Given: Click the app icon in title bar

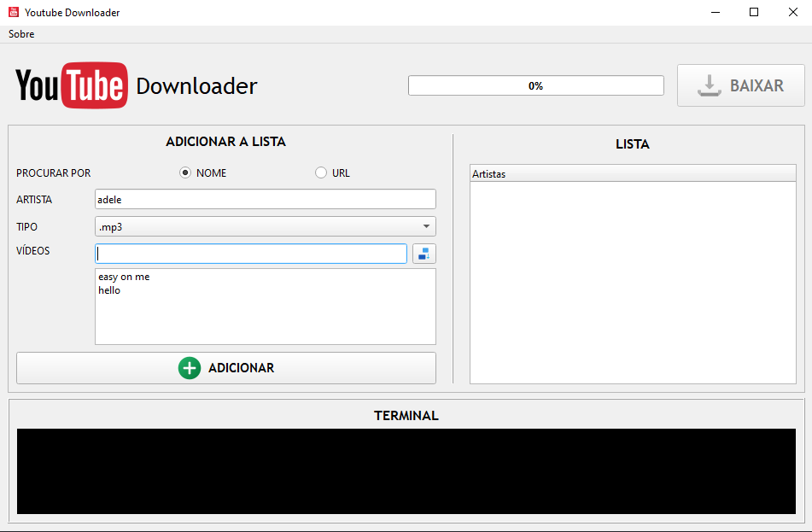Looking at the screenshot, I should tap(14, 12).
